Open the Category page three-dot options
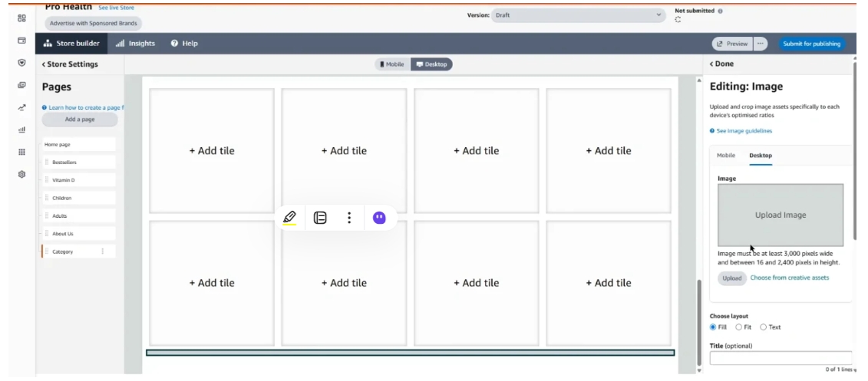Screen dimensions: 868x381 (102, 251)
